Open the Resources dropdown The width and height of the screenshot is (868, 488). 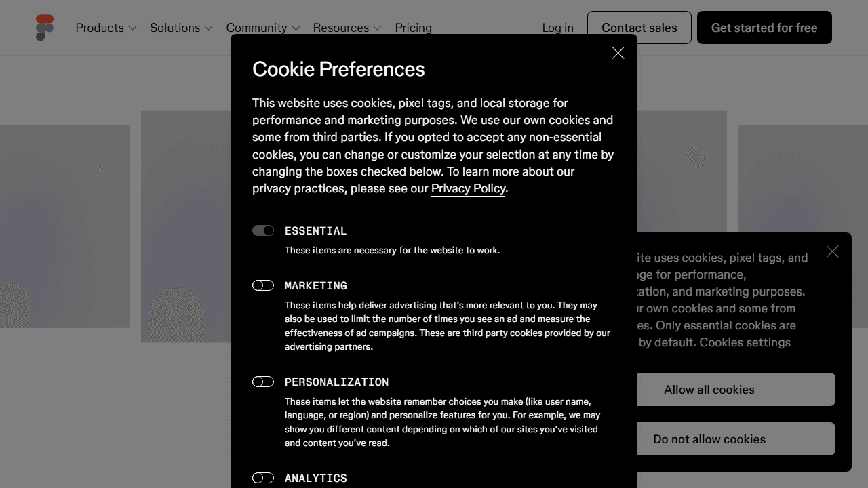[347, 28]
